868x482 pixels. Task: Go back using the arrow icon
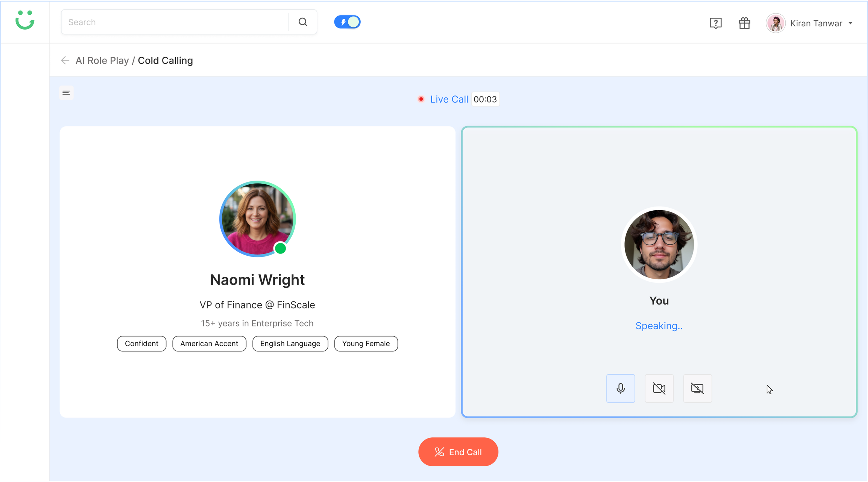(x=65, y=61)
